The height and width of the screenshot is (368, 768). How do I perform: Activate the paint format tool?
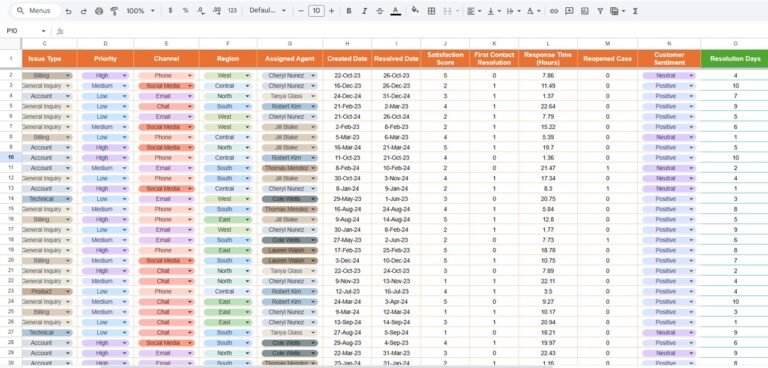click(114, 11)
